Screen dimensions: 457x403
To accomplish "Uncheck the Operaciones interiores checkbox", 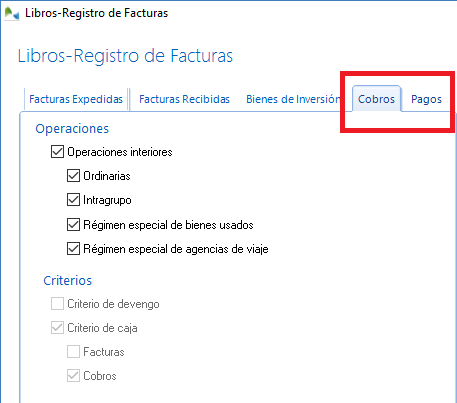I will [57, 152].
